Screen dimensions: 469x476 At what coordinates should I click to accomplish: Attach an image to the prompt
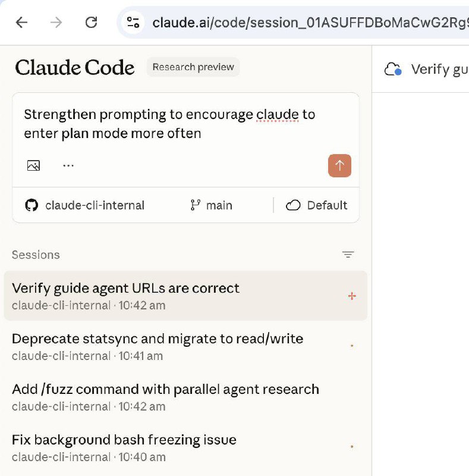pyautogui.click(x=33, y=165)
